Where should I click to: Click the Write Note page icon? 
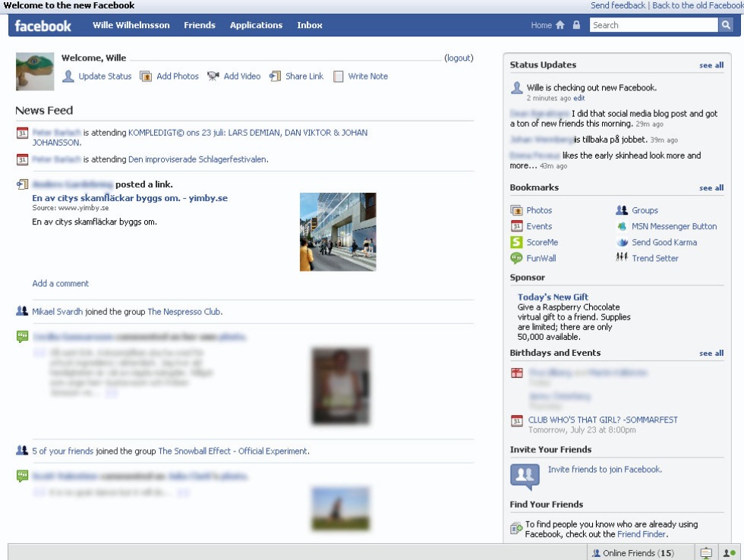click(339, 77)
